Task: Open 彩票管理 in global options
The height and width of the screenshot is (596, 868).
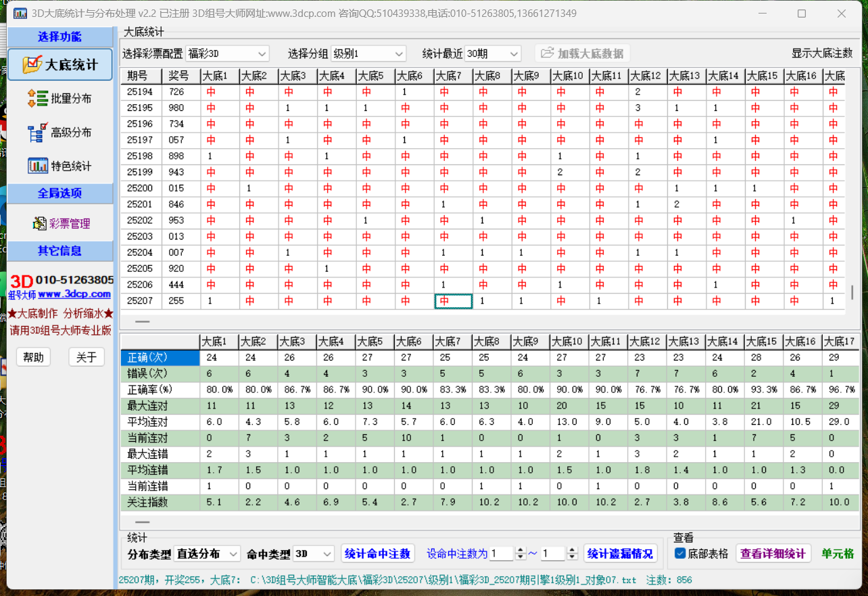Action: point(60,223)
